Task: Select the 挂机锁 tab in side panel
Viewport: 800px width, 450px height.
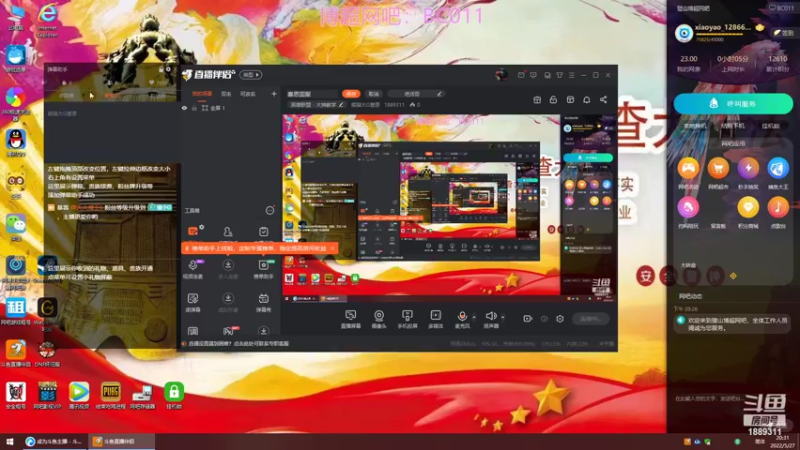Action: [x=770, y=126]
